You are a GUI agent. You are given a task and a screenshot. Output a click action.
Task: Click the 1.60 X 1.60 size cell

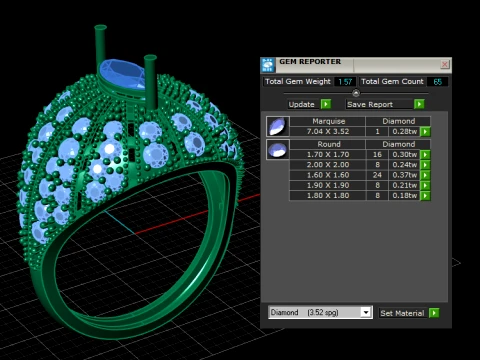(x=328, y=175)
